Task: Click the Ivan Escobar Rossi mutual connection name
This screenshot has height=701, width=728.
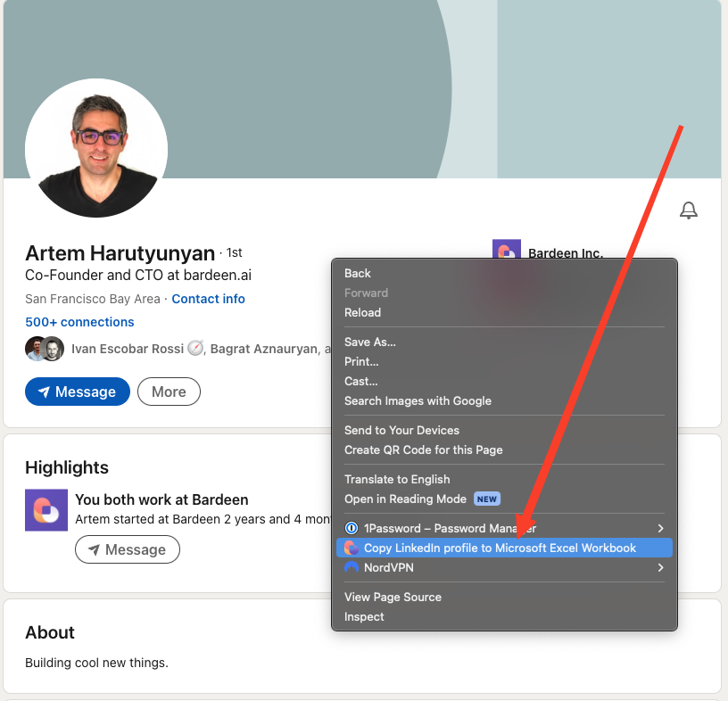Action: point(128,349)
